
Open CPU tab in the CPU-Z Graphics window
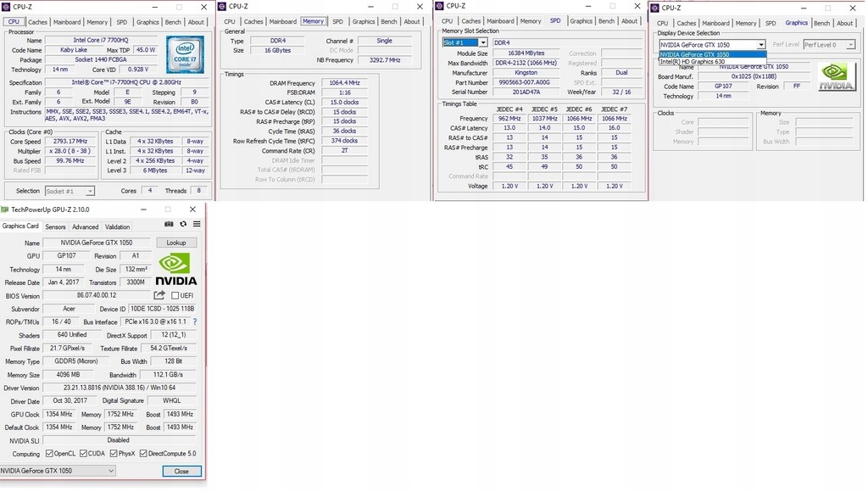(x=663, y=23)
